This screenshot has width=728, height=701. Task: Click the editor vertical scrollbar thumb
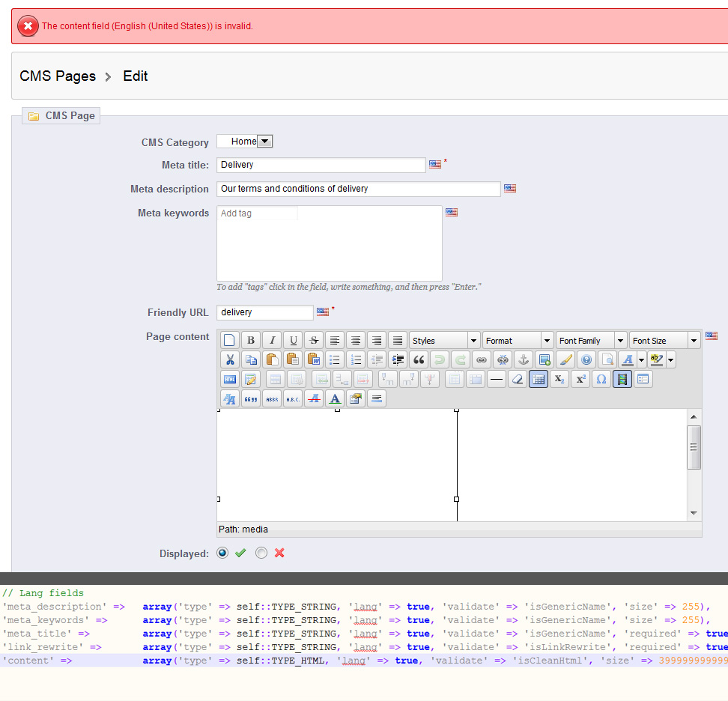(694, 448)
